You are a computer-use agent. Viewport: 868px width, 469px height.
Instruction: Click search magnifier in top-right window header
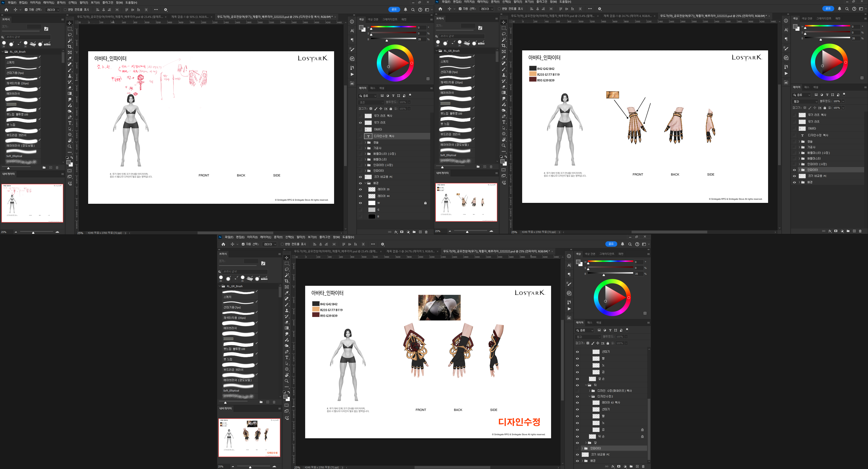click(847, 9)
